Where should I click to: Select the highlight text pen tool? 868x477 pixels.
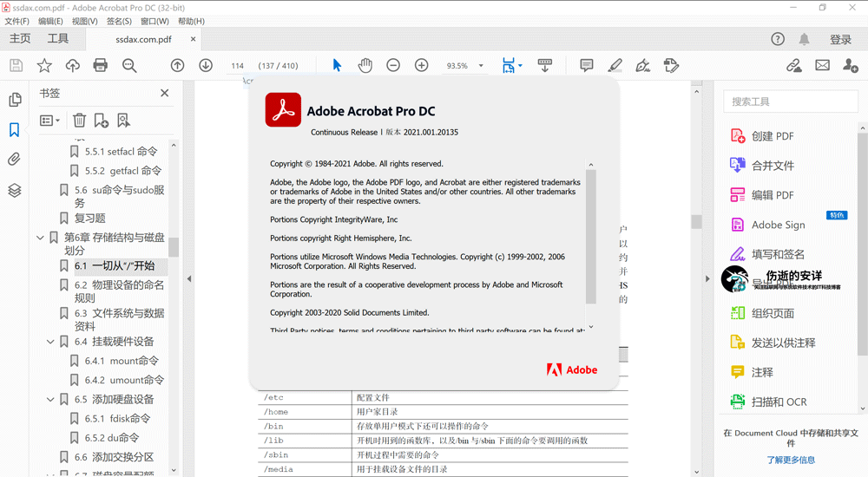click(615, 65)
